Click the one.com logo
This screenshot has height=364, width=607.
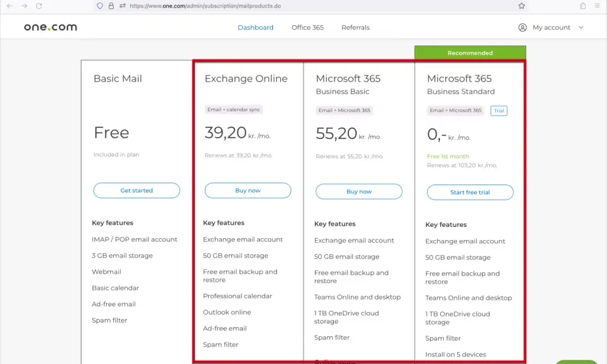pos(51,27)
